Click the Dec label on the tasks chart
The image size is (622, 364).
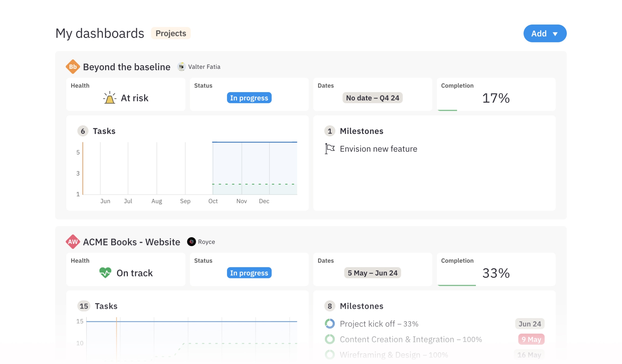click(264, 201)
